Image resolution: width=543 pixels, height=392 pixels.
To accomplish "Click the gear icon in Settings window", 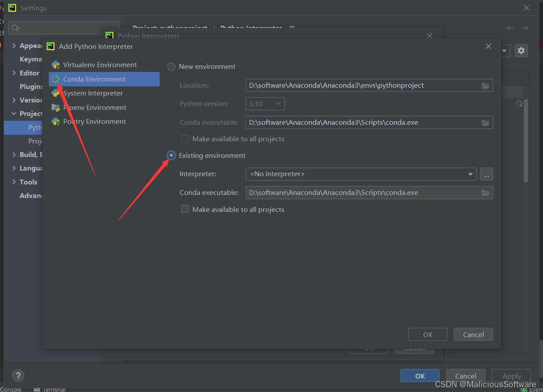I will coord(521,51).
